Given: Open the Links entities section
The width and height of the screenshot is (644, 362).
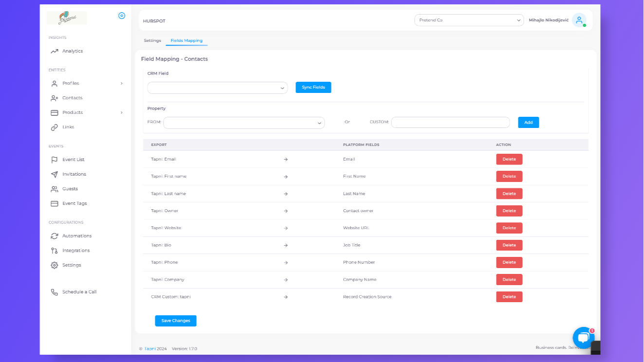Looking at the screenshot, I should point(68,127).
